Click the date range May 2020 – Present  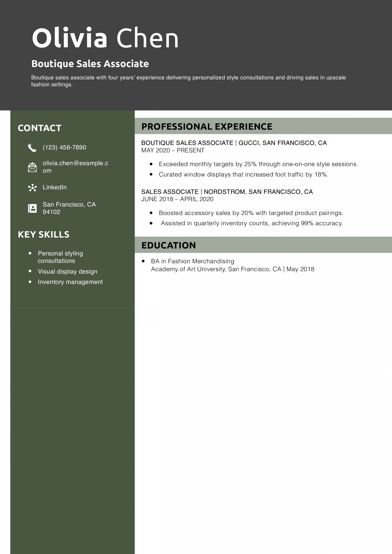[173, 150]
